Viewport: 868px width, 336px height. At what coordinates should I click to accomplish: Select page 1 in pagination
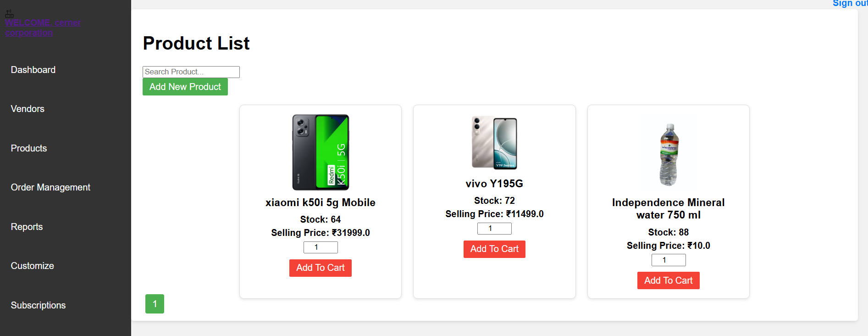click(x=155, y=303)
